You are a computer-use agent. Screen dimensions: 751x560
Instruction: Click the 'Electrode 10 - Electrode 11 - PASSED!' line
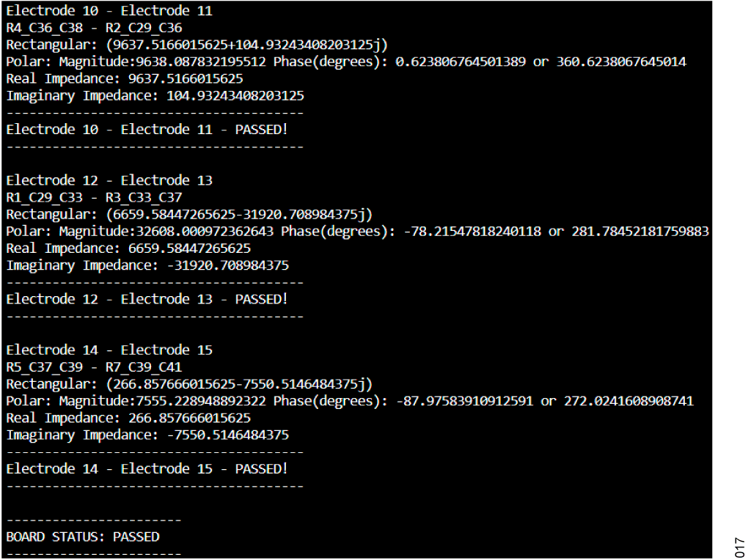tap(147, 129)
